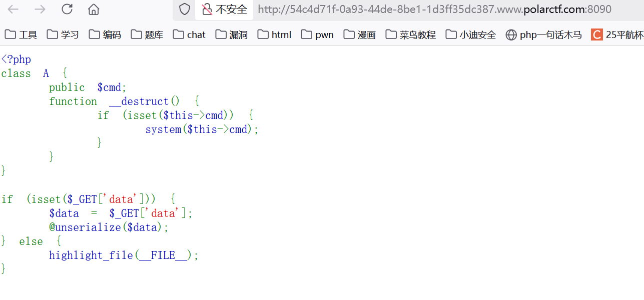Open the pwn bookmark folder
Image resolution: width=644 pixels, height=300 pixels.
[317, 34]
